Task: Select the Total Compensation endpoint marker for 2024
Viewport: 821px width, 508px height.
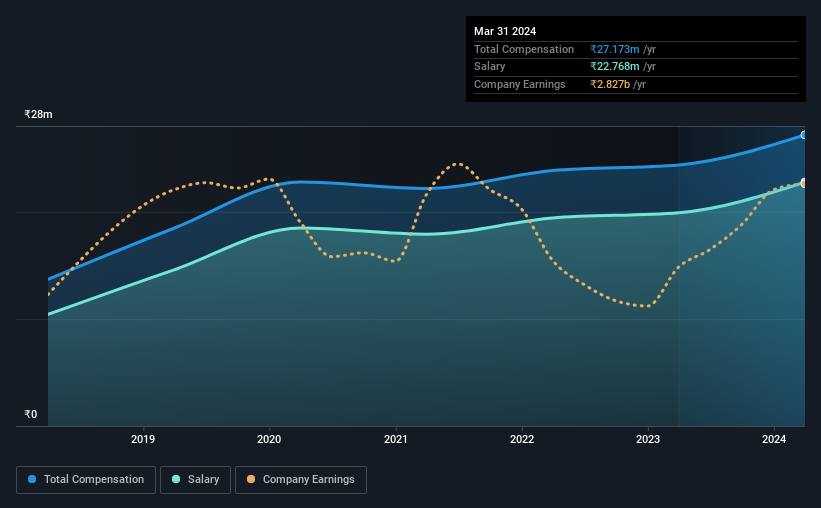Action: tap(804, 135)
